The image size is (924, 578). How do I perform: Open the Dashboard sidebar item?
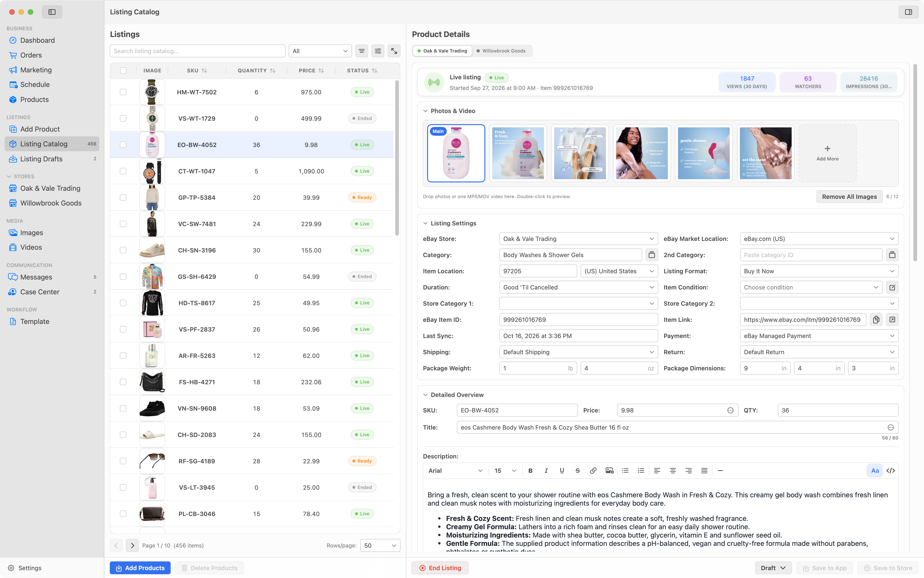click(52, 40)
